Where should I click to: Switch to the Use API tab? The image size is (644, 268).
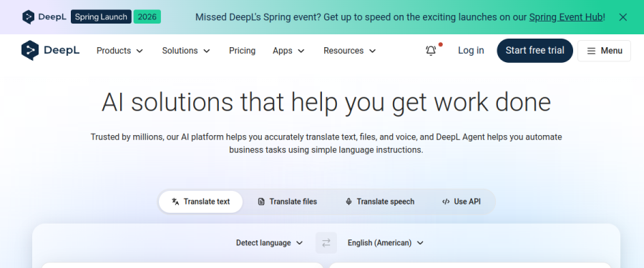(462, 202)
